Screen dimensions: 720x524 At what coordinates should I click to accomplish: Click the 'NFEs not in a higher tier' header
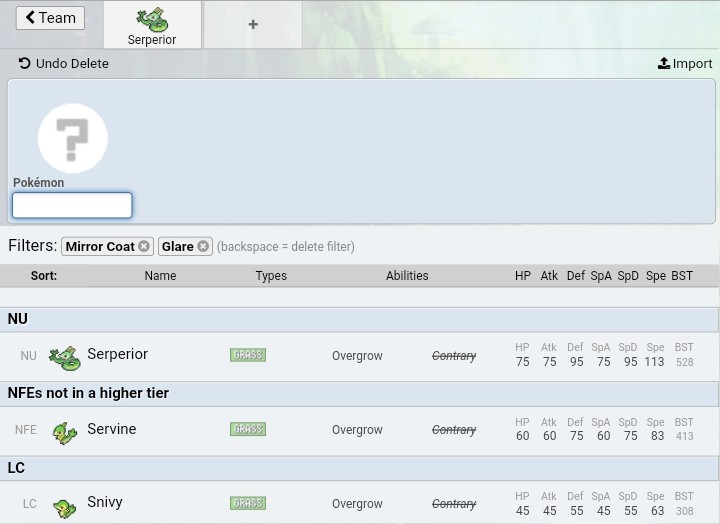[x=359, y=394]
